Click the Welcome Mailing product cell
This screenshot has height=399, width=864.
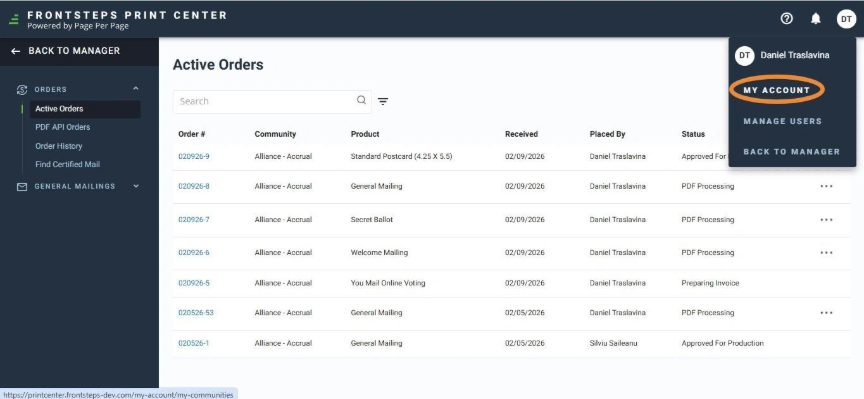(379, 252)
